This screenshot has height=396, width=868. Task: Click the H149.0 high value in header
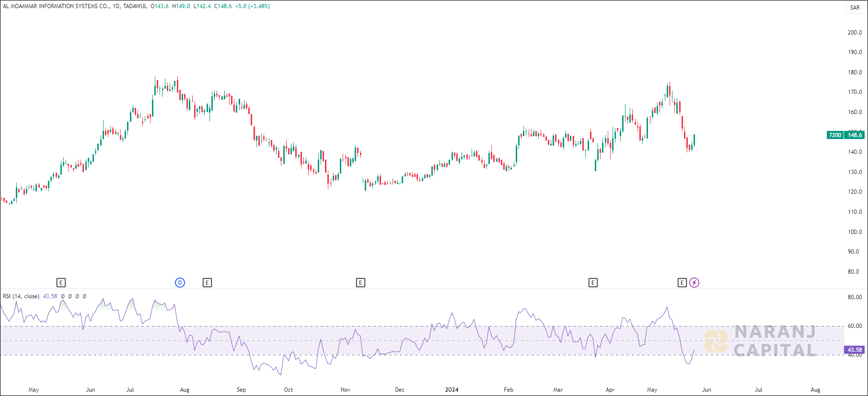tap(181, 6)
